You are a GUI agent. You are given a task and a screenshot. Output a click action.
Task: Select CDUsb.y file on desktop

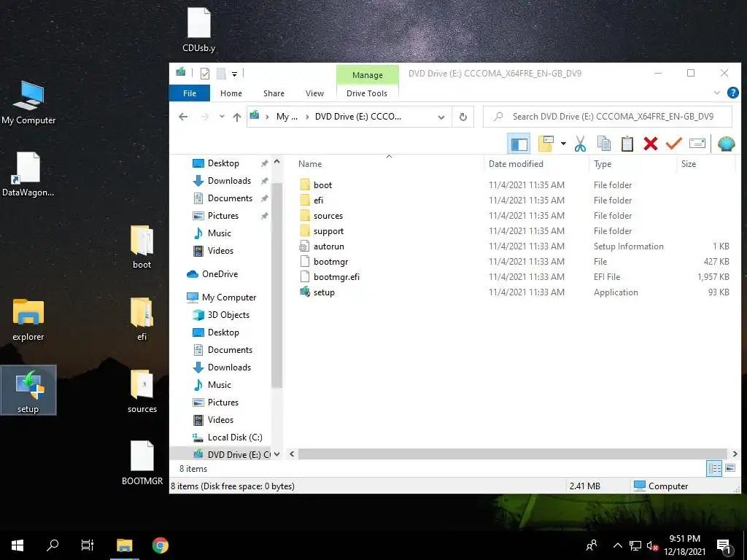198,29
